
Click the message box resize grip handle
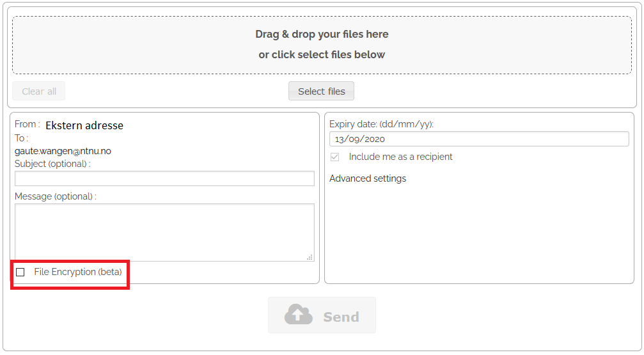click(x=310, y=257)
